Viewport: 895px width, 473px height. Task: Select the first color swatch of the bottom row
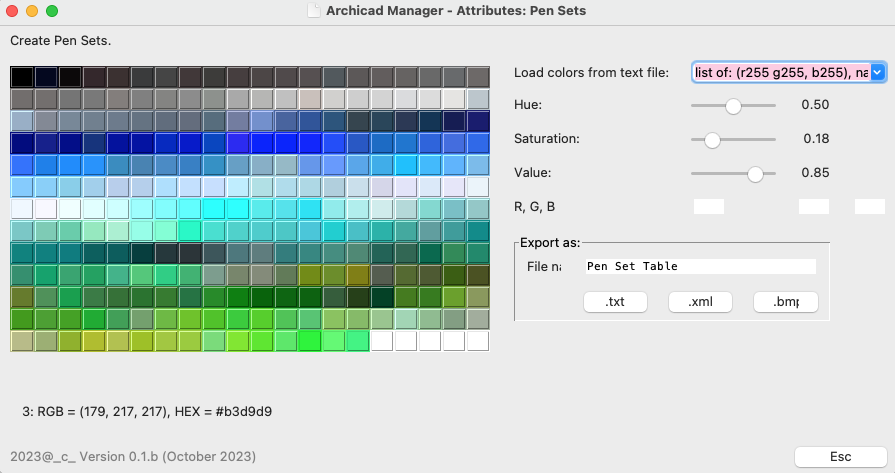pos(22,341)
